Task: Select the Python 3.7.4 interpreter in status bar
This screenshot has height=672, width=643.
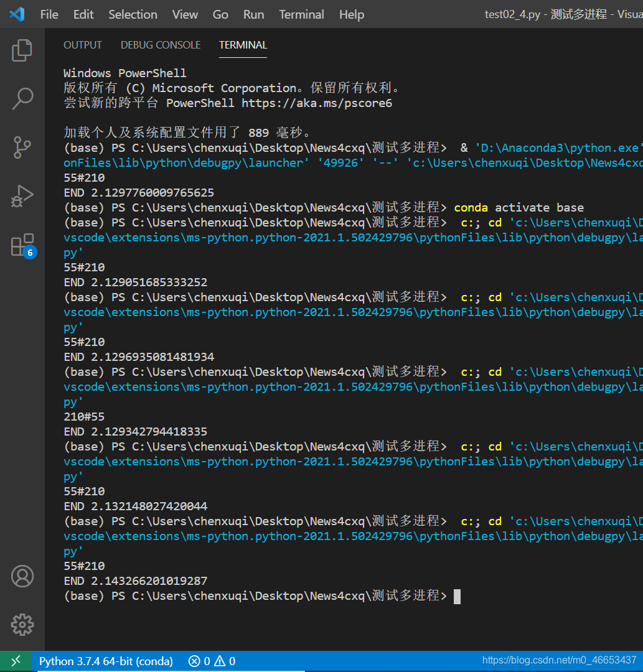Action: click(106, 661)
